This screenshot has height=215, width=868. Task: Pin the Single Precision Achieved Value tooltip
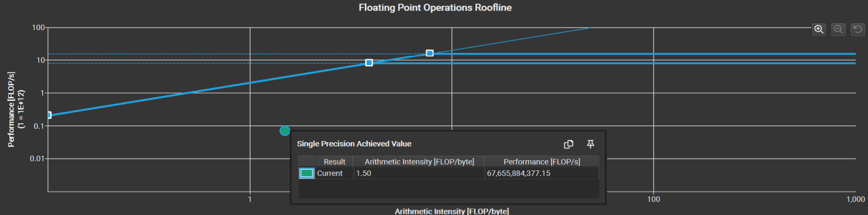click(590, 145)
